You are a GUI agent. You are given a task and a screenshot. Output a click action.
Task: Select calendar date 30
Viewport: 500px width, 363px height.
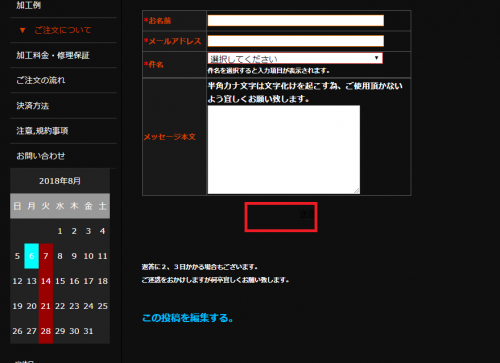click(74, 331)
